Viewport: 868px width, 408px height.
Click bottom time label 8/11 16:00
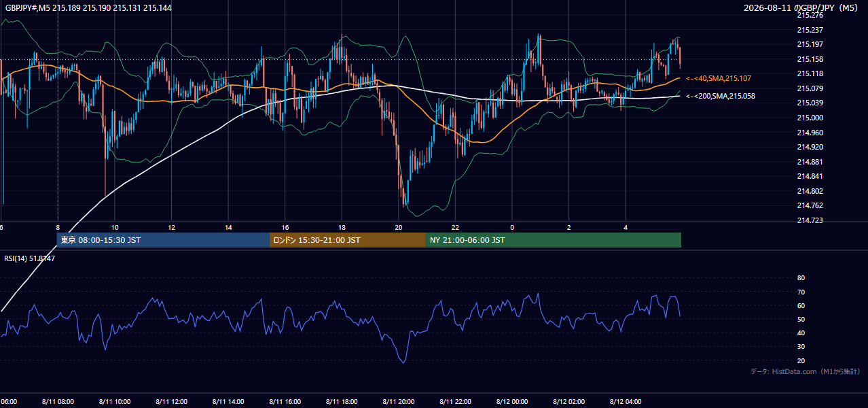click(x=285, y=402)
